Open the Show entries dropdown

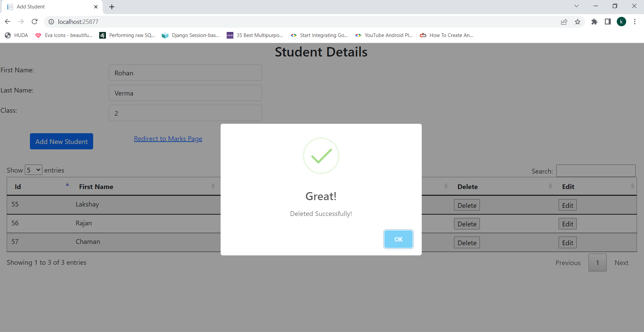click(x=34, y=170)
